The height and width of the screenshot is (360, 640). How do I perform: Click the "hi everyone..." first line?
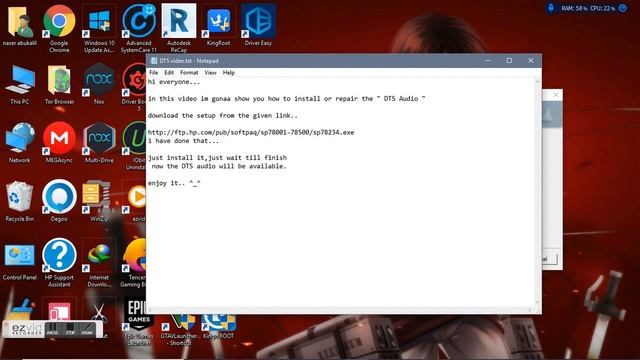[174, 82]
